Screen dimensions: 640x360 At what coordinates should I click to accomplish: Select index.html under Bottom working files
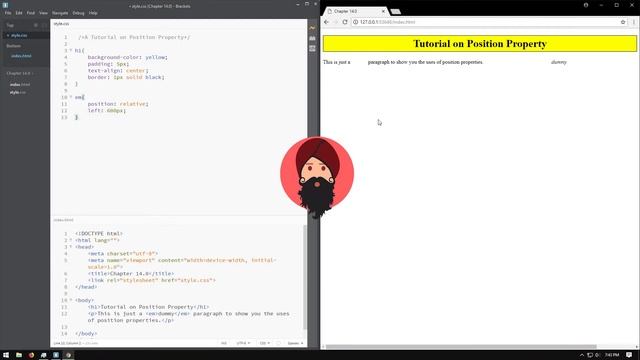click(x=21, y=56)
